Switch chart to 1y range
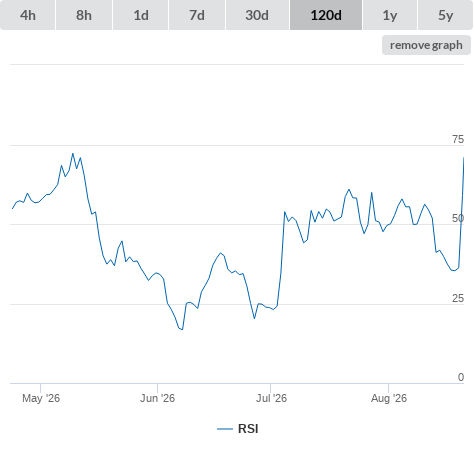 coord(390,15)
